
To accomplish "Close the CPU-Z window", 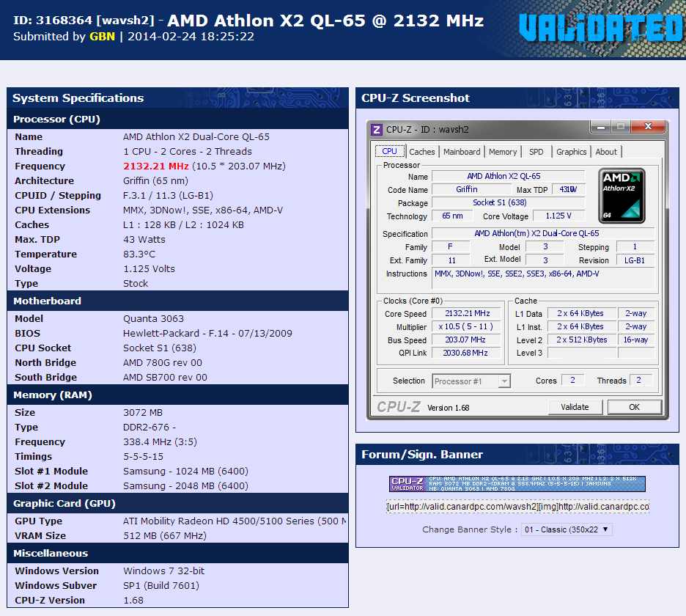I will point(648,127).
